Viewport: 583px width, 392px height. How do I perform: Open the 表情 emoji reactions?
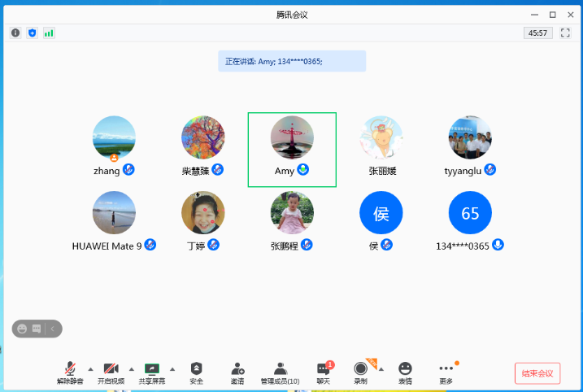405,372
